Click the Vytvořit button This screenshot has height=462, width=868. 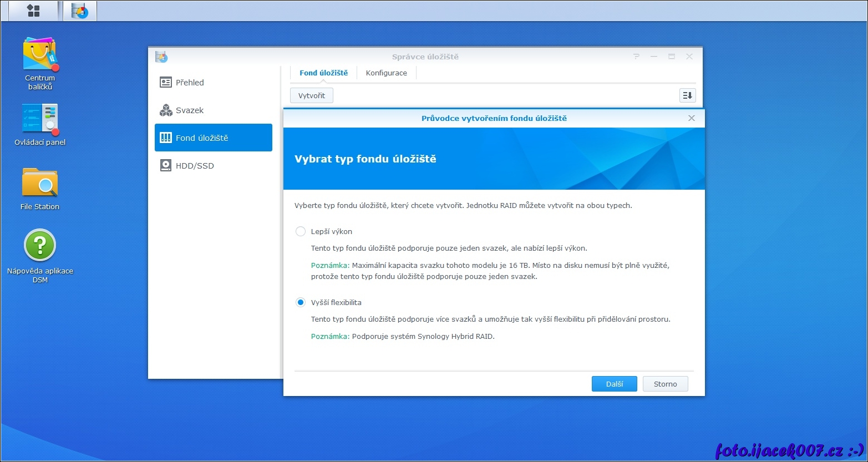point(311,95)
